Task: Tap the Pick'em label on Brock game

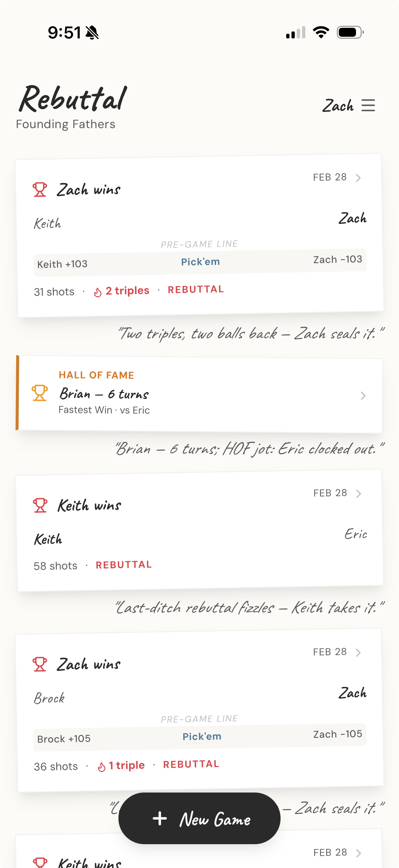Action: pos(202,737)
